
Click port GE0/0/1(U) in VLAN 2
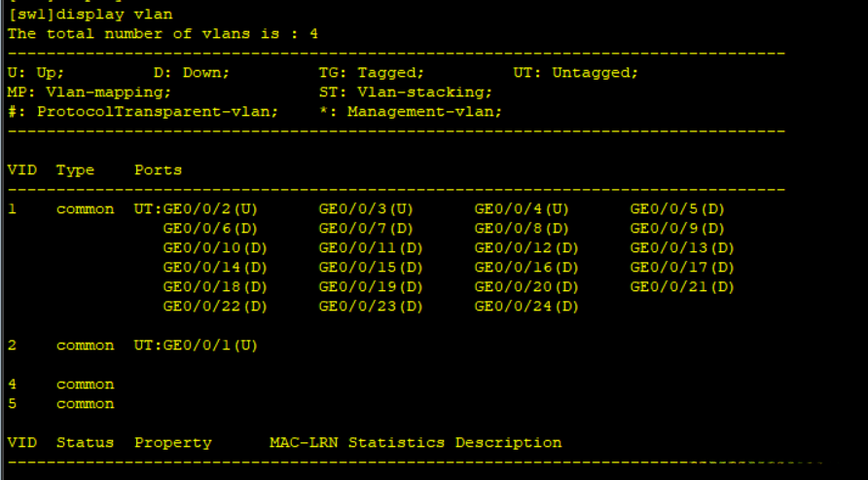click(210, 345)
